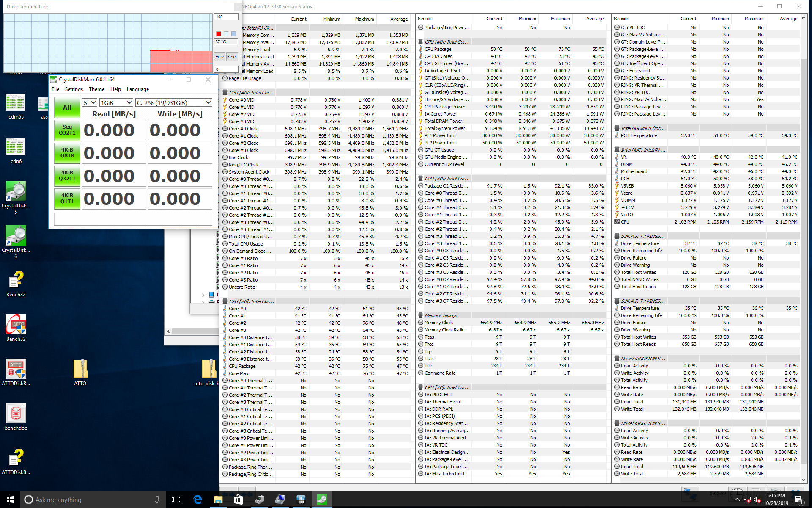Select the CrystalDisk... 6 desktop shortcut
Image resolution: width=812 pixels, height=508 pixels.
[16, 242]
